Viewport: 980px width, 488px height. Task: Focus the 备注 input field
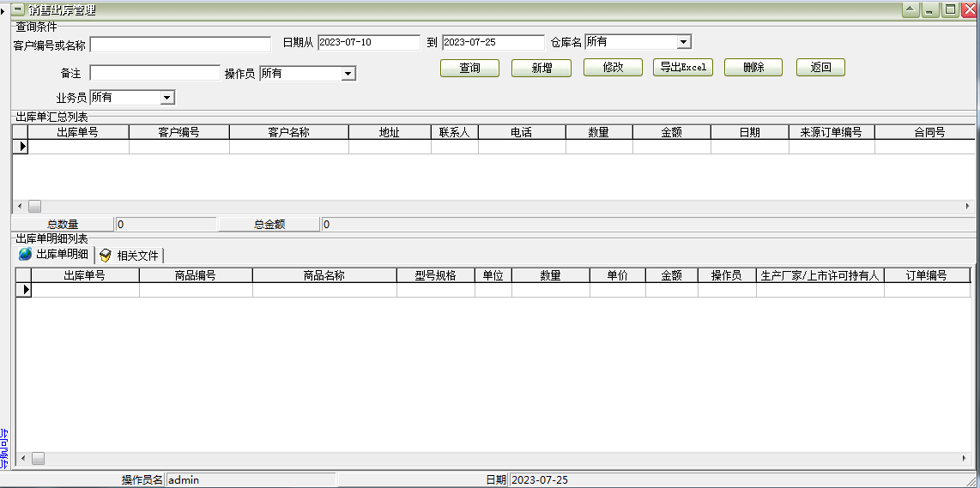pyautogui.click(x=155, y=73)
